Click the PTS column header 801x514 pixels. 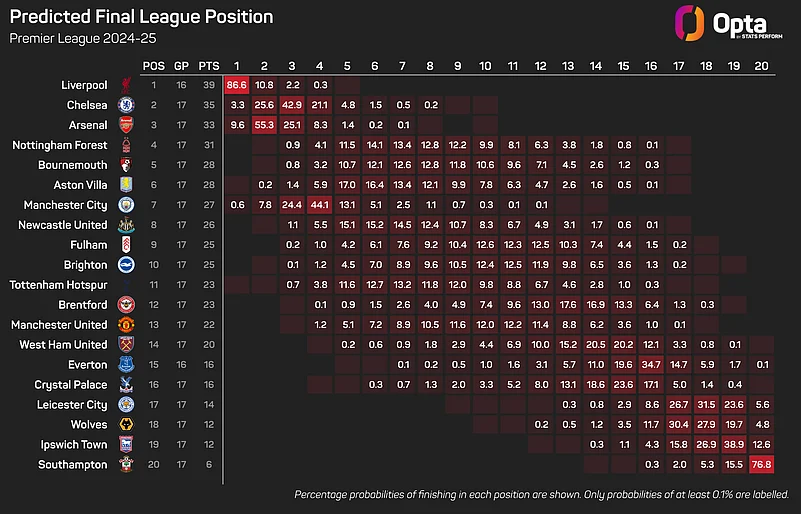point(210,65)
